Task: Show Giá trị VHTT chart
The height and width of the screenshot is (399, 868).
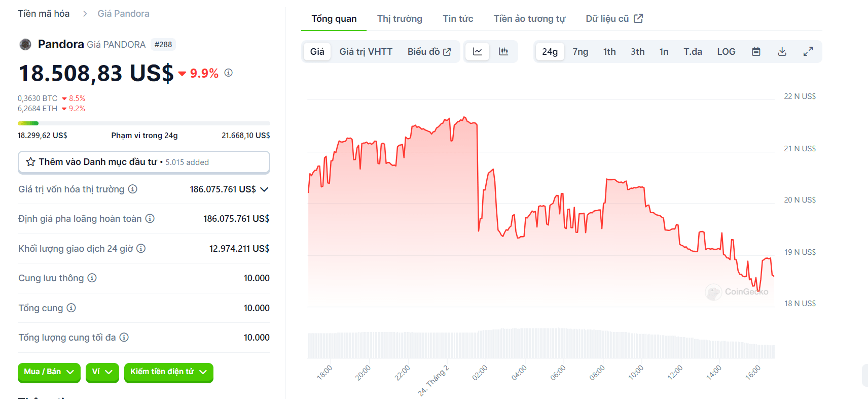Action: tap(366, 52)
